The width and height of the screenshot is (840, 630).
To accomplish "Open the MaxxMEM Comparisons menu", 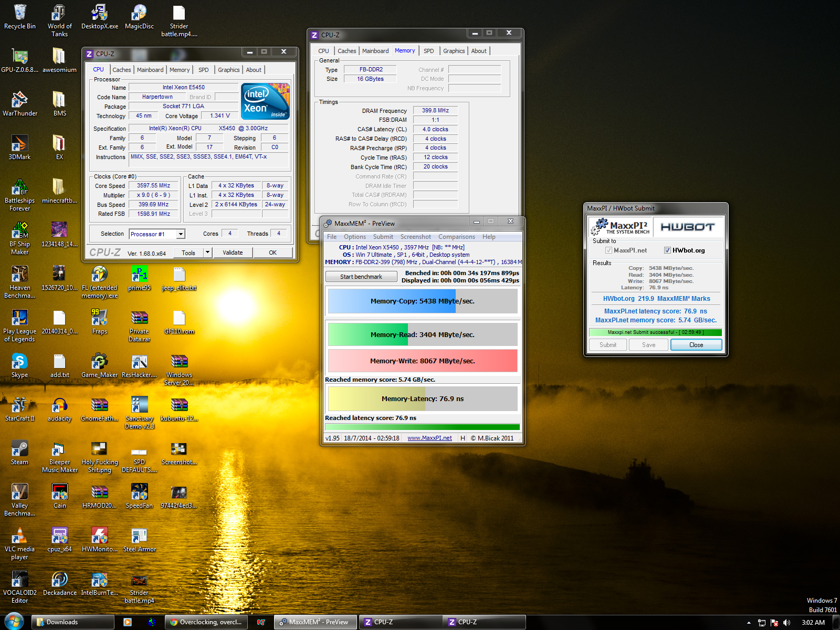I will (x=457, y=237).
